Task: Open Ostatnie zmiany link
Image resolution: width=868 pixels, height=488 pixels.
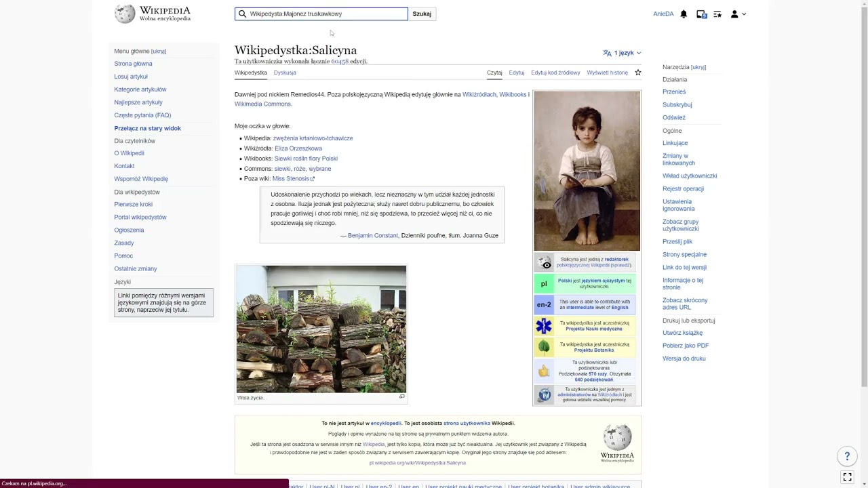Action: tap(136, 268)
